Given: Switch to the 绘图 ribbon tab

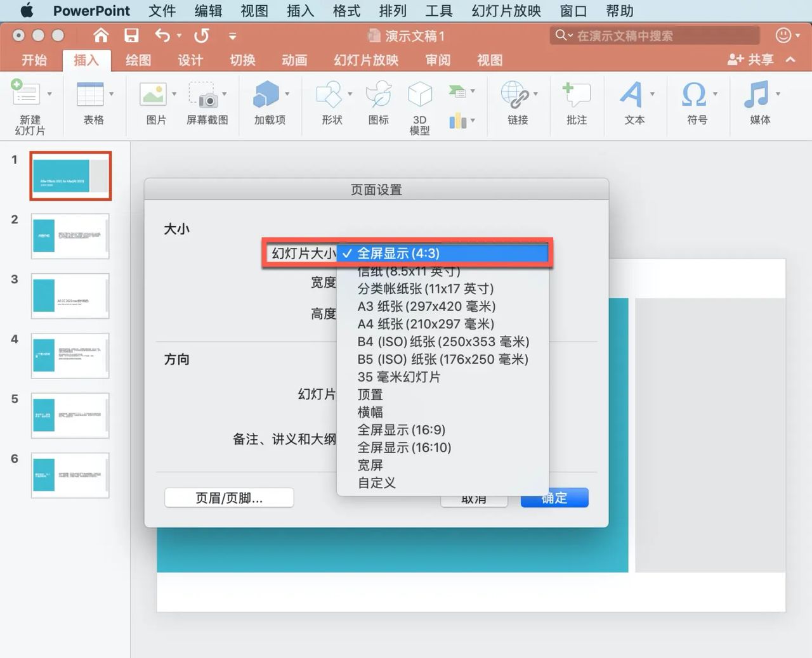Looking at the screenshot, I should coord(138,60).
